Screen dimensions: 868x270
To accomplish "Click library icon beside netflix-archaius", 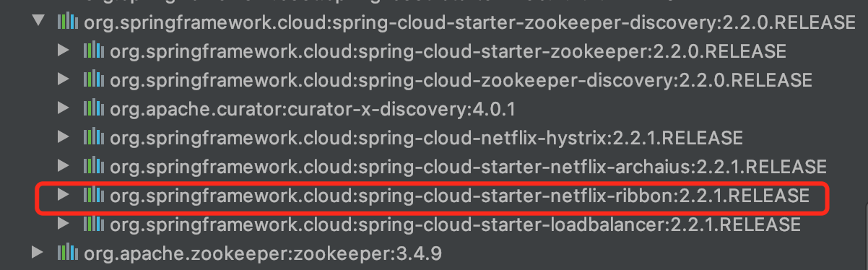I will click(94, 167).
